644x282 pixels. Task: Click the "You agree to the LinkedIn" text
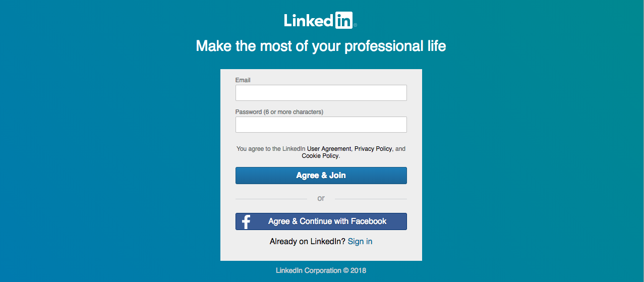(271, 149)
